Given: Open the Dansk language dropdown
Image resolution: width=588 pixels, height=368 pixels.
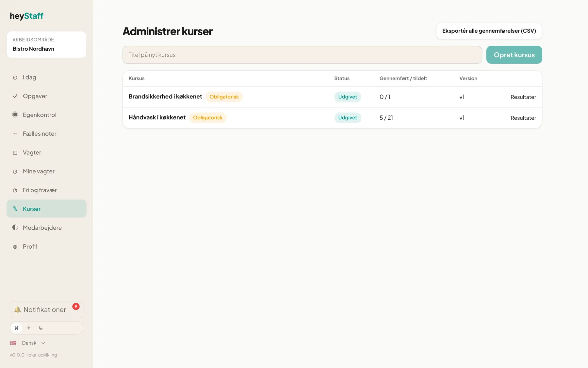Looking at the screenshot, I should tap(28, 343).
